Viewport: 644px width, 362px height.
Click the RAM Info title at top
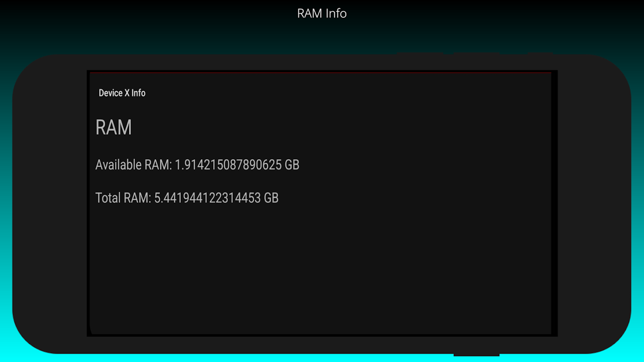point(322,14)
